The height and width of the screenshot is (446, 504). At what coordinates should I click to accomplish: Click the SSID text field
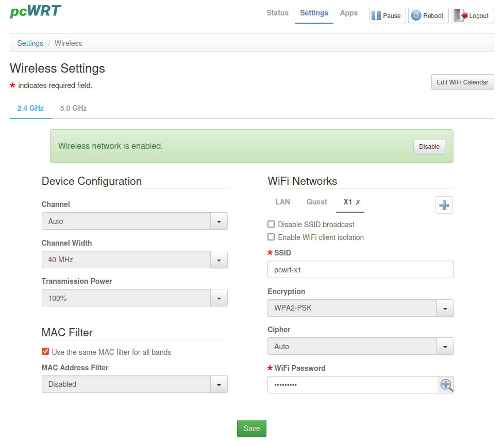pyautogui.click(x=360, y=269)
